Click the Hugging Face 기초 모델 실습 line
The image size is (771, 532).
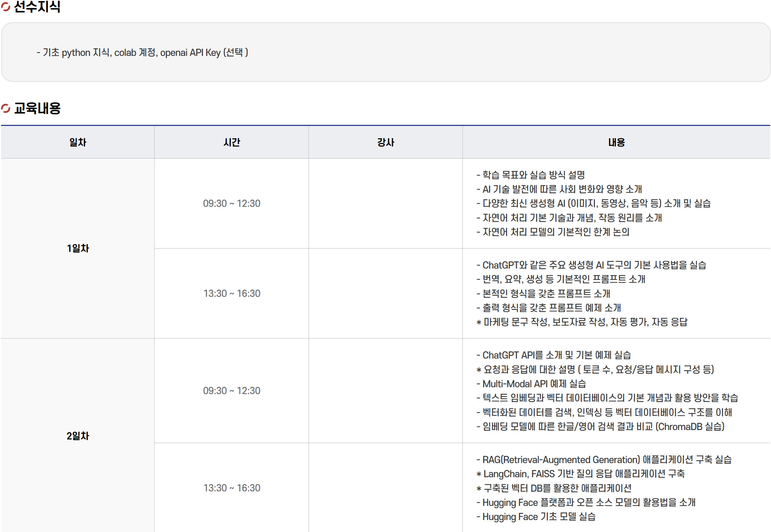click(537, 516)
